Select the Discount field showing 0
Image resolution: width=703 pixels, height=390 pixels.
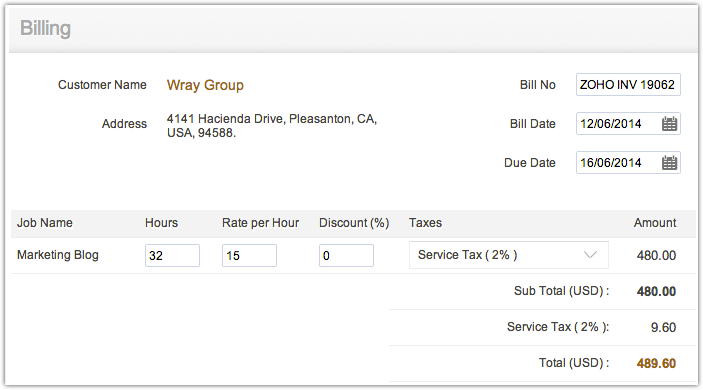tap(346, 256)
